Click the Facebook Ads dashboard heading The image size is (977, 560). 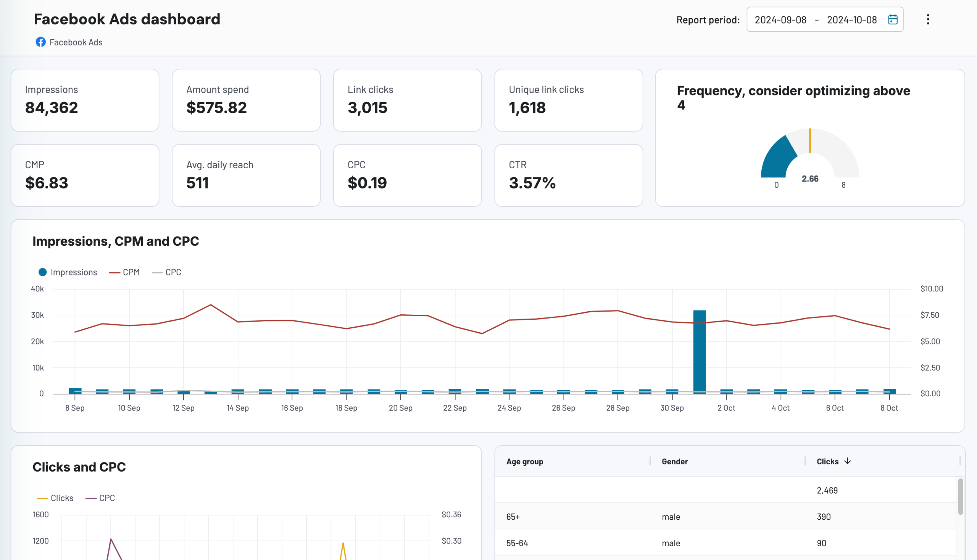tap(127, 19)
